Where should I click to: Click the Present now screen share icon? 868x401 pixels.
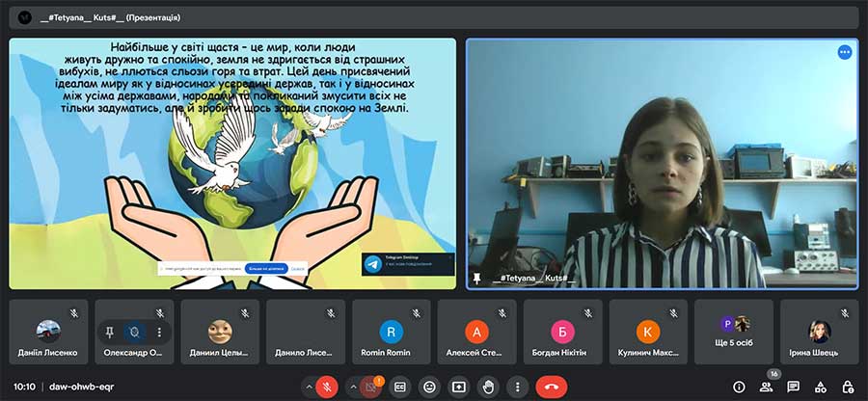458,387
